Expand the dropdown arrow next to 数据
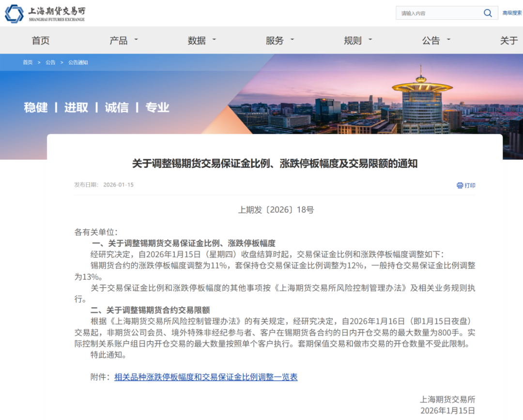 [214, 39]
